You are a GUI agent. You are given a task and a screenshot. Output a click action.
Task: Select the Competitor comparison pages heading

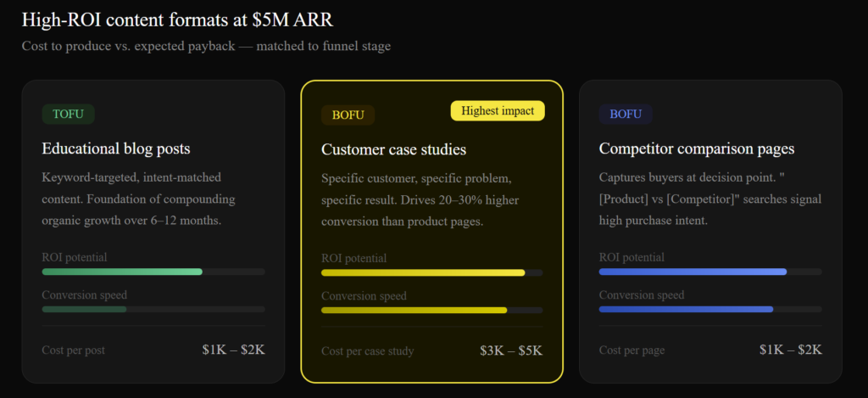[x=697, y=149]
